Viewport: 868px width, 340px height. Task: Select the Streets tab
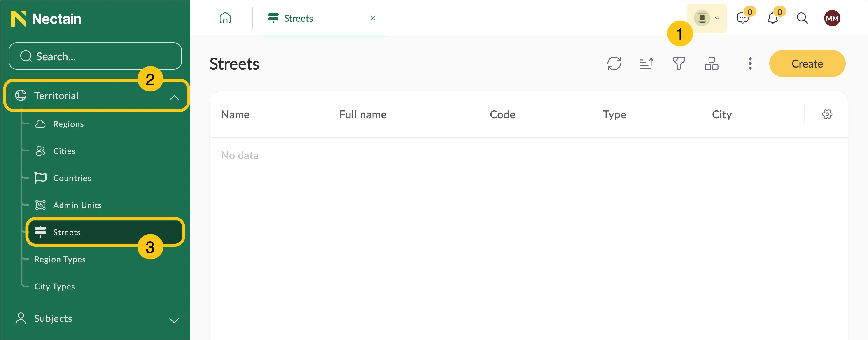click(298, 18)
